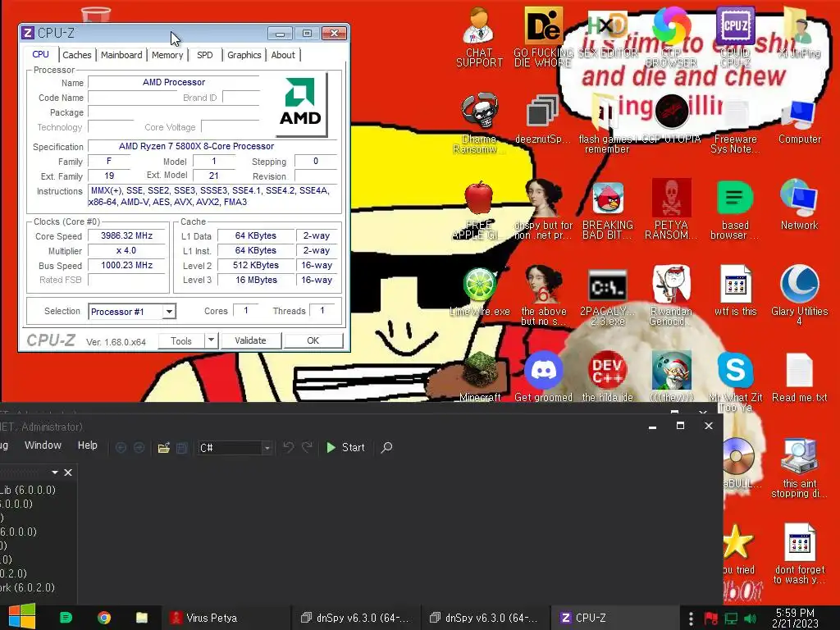Open the FREE APPLE desktop icon
This screenshot has width=840, height=630.
[x=479, y=210]
